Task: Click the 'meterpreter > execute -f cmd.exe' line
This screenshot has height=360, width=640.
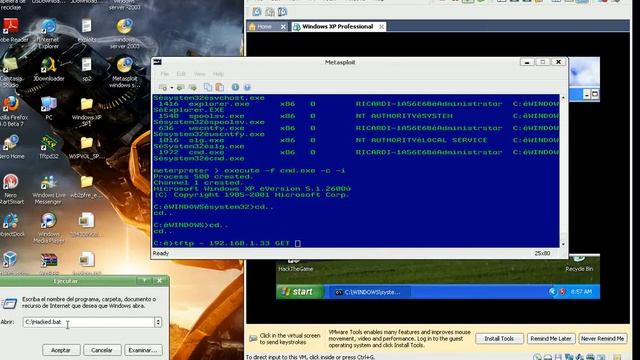Action: (x=249, y=171)
